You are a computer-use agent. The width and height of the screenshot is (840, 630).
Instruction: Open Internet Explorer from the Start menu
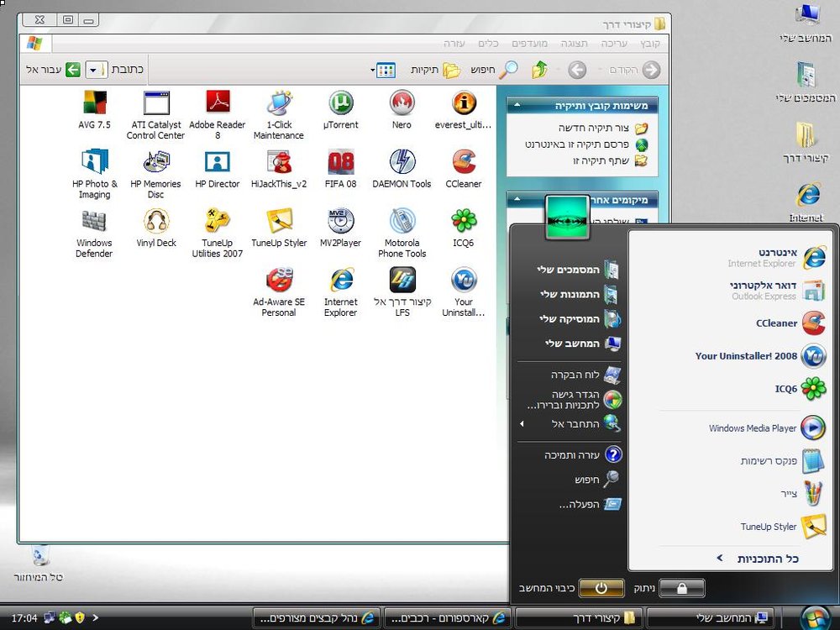[776, 257]
